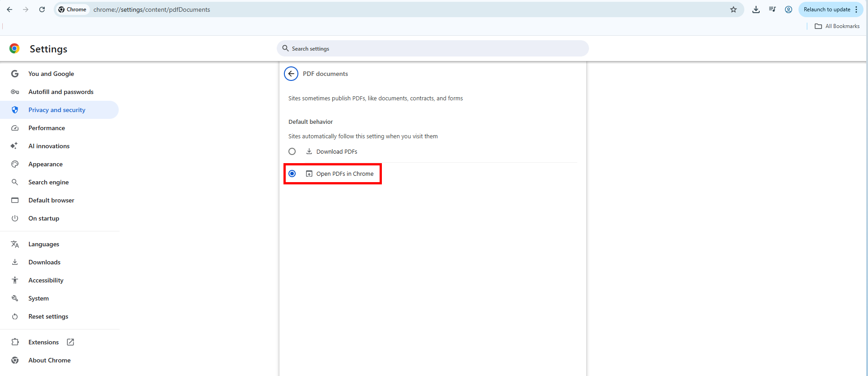
Task: Open Reset settings page
Action: [60, 316]
